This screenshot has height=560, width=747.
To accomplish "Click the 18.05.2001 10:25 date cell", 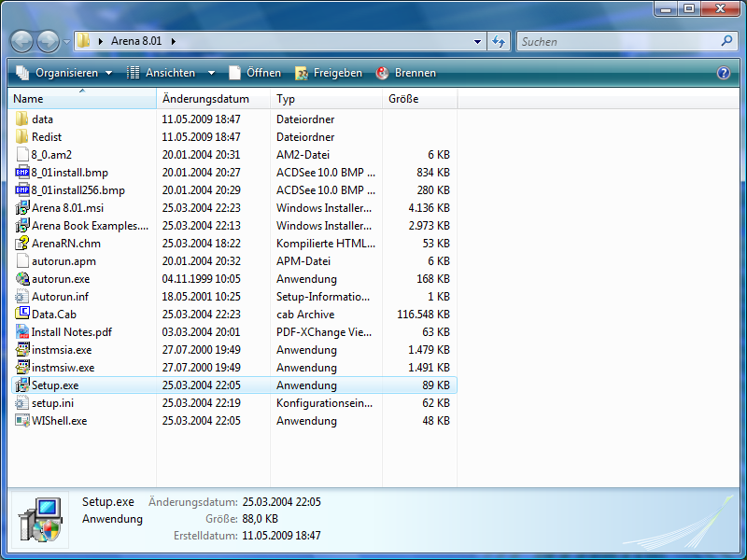I will pyautogui.click(x=201, y=296).
